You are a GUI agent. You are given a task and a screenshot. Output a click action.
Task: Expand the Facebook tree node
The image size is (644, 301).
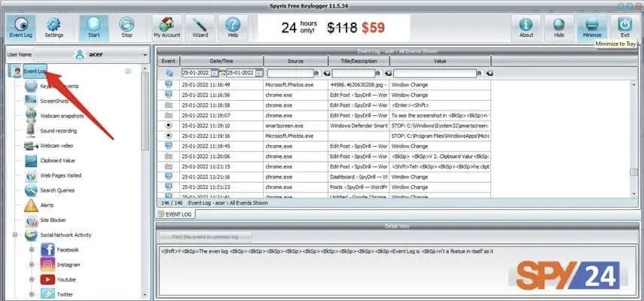click(32, 250)
